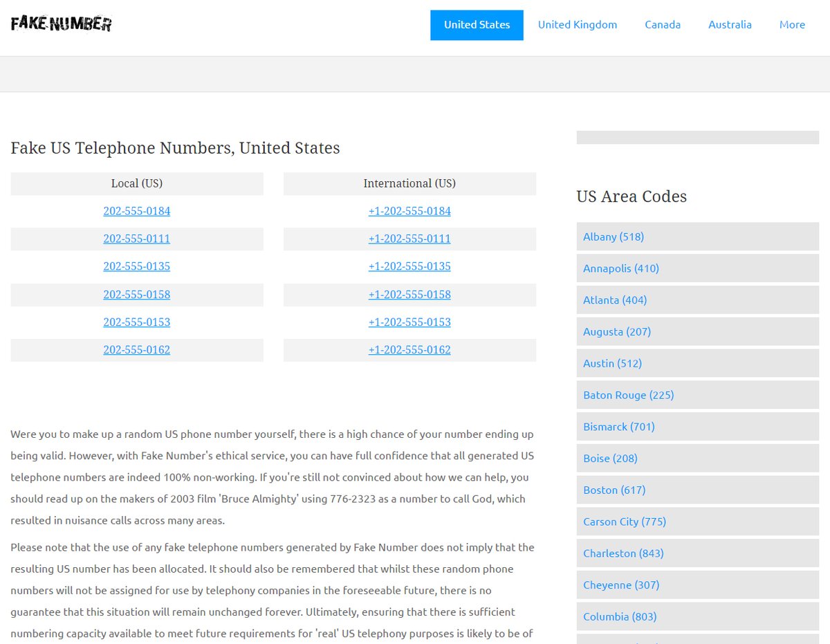Select local number 202-555-0111
The height and width of the screenshot is (644, 830).
coord(136,239)
